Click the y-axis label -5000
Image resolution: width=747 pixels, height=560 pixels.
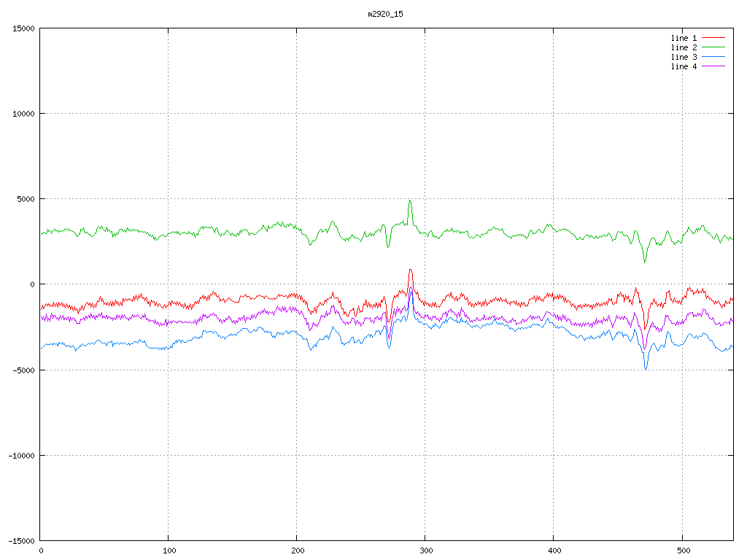24,370
